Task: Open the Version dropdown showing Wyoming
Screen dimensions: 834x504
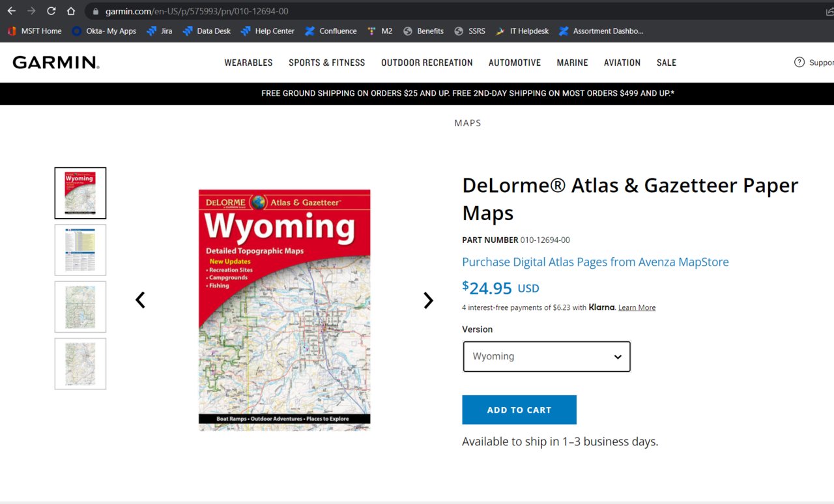Action: tap(547, 357)
